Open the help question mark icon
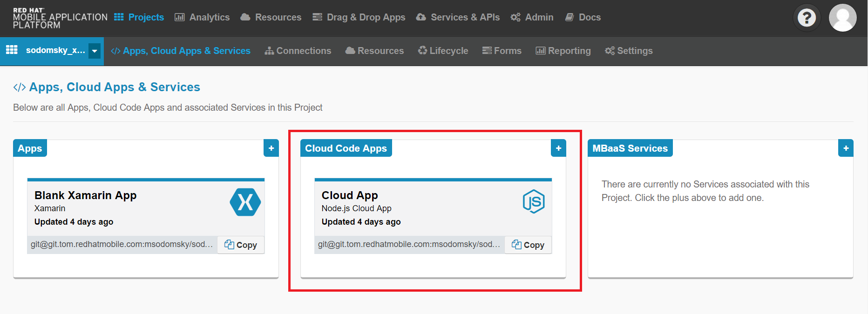The height and width of the screenshot is (314, 868). (x=807, y=18)
